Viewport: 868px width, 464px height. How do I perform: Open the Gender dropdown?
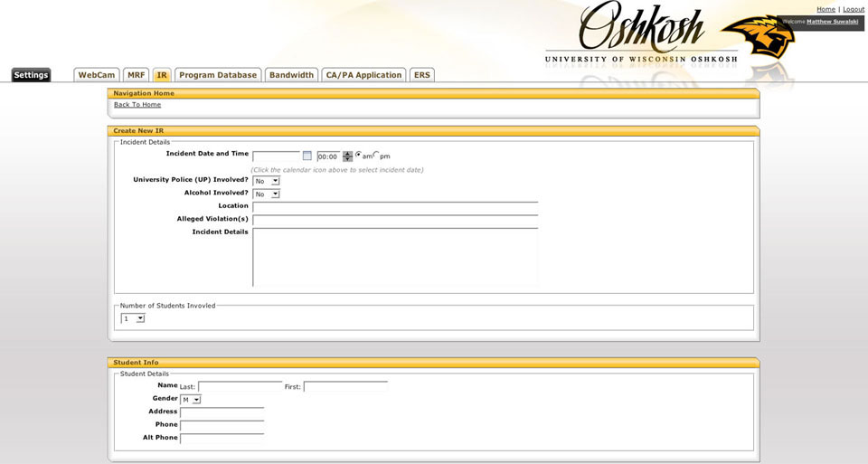[x=191, y=400]
